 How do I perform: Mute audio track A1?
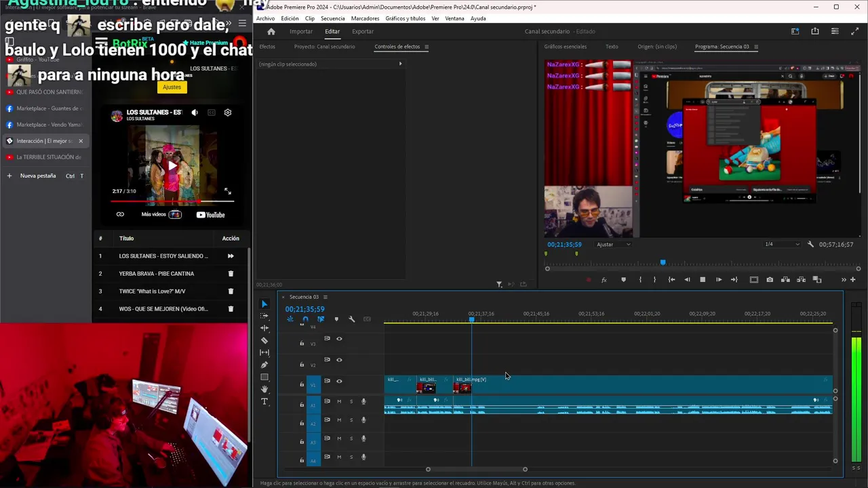point(339,401)
